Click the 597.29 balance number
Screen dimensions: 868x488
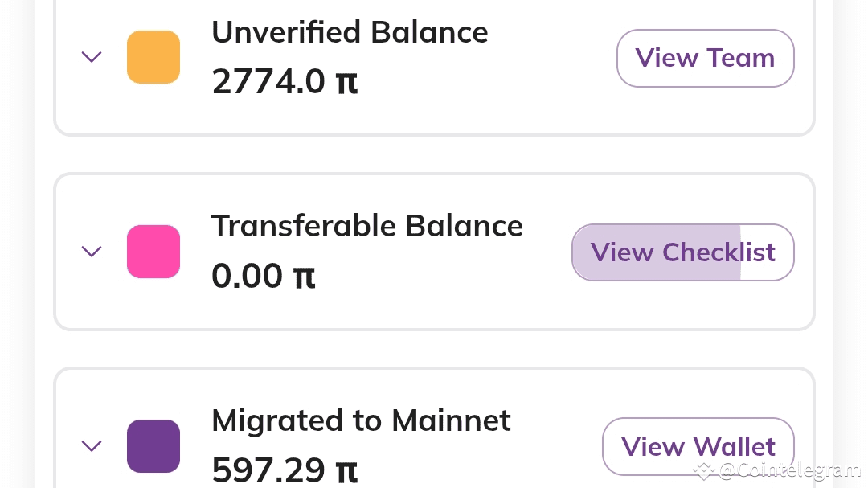click(268, 470)
